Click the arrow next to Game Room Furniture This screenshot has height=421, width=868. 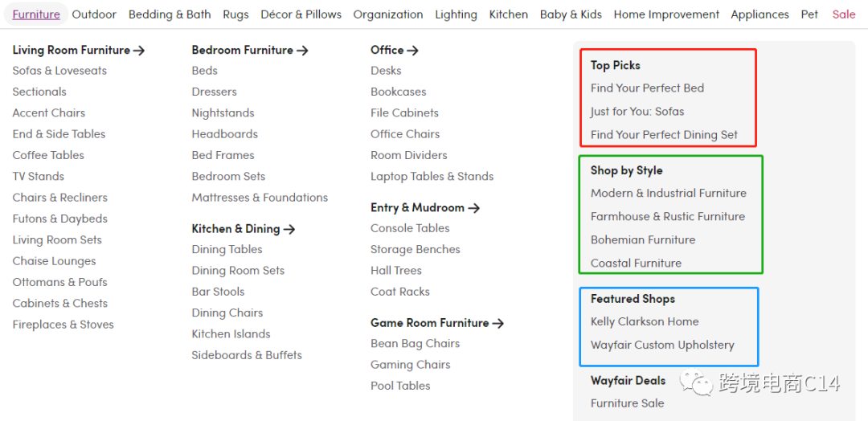(498, 323)
